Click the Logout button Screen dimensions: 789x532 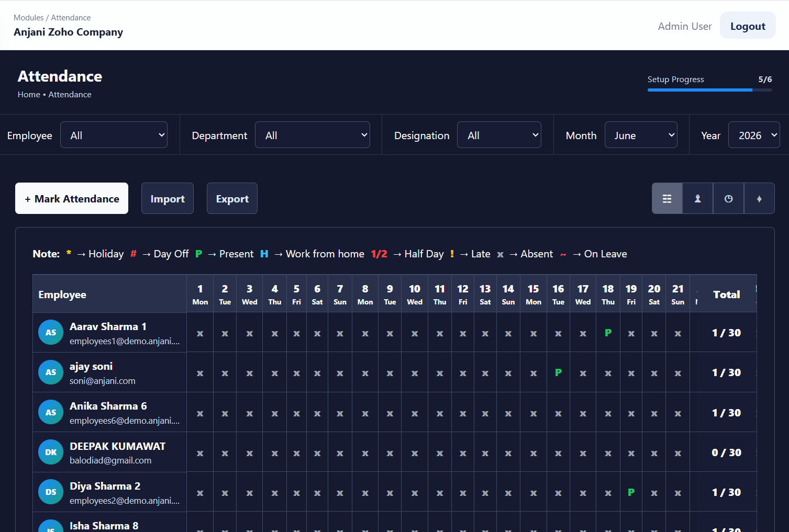click(748, 26)
